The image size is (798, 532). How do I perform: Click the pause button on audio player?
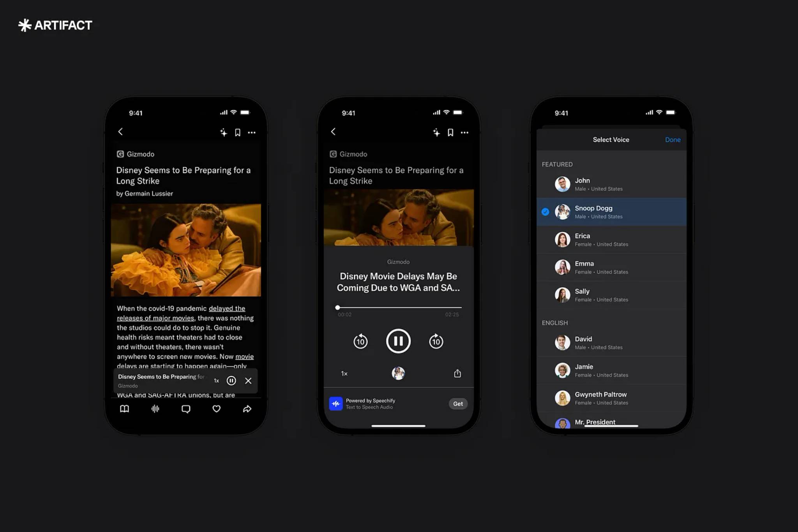click(x=398, y=341)
